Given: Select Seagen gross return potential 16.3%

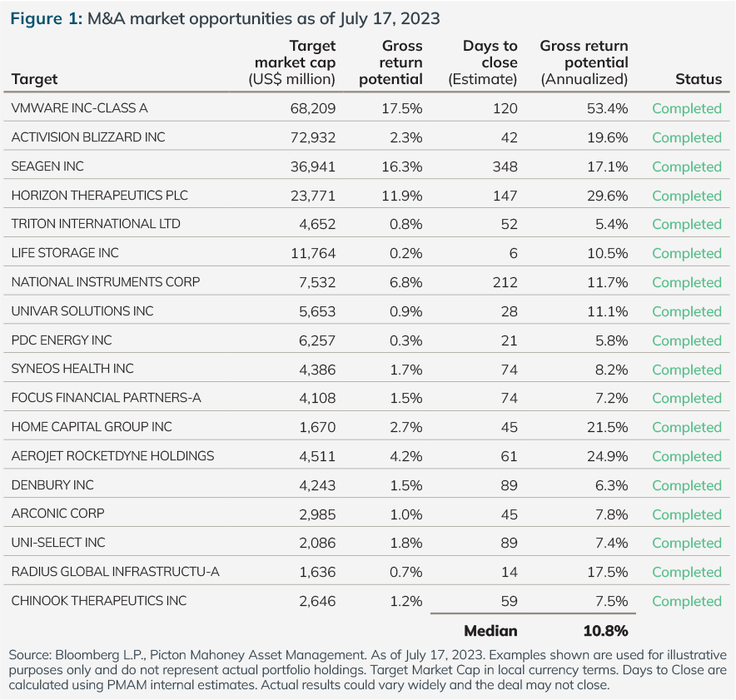Looking at the screenshot, I should click(x=402, y=166).
